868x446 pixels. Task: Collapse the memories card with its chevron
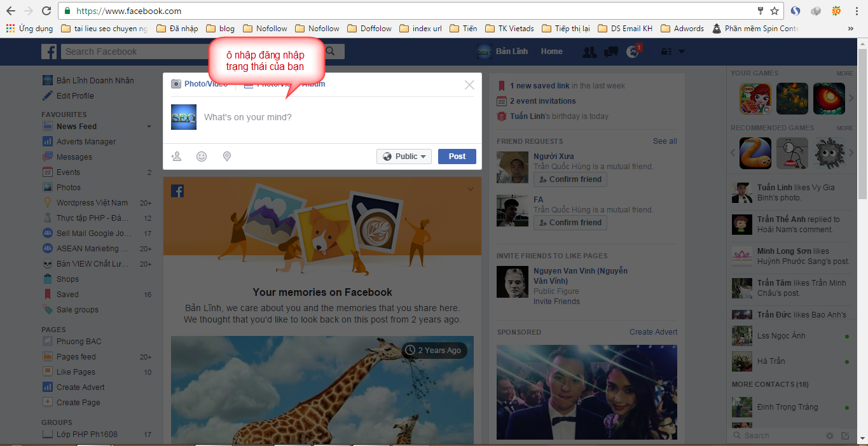pyautogui.click(x=471, y=188)
